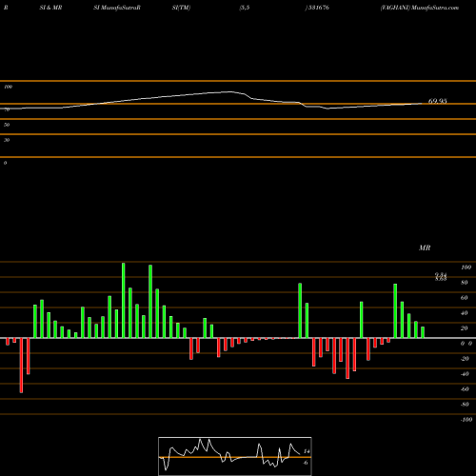This screenshot has width=476, height=476.
Task: Click the mini overview chart at the bottom
Action: tap(235, 456)
